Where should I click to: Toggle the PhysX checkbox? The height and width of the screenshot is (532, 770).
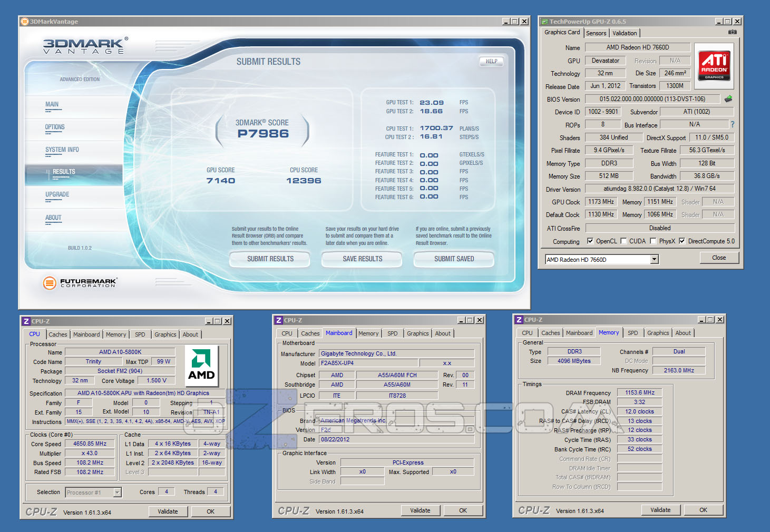[x=653, y=241]
